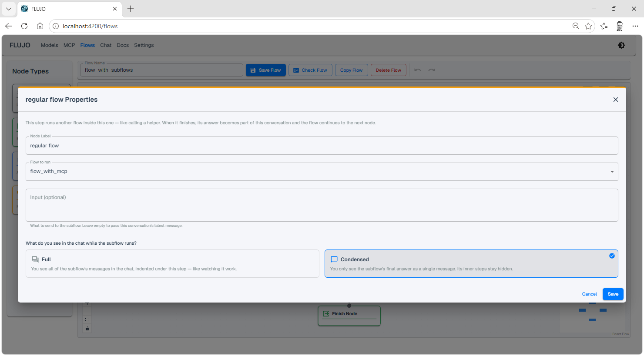644x356 pixels.
Task: Click the undo arrow icon
Action: point(418,70)
